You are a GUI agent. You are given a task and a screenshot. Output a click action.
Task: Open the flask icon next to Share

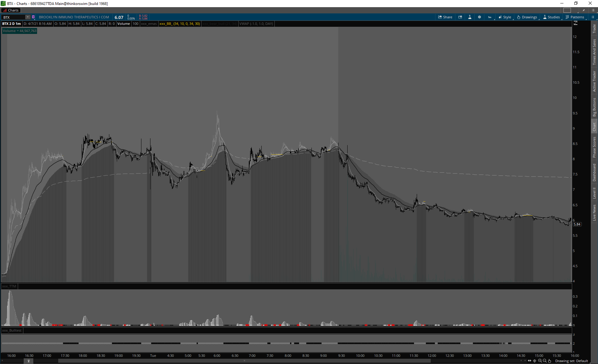pyautogui.click(x=470, y=17)
